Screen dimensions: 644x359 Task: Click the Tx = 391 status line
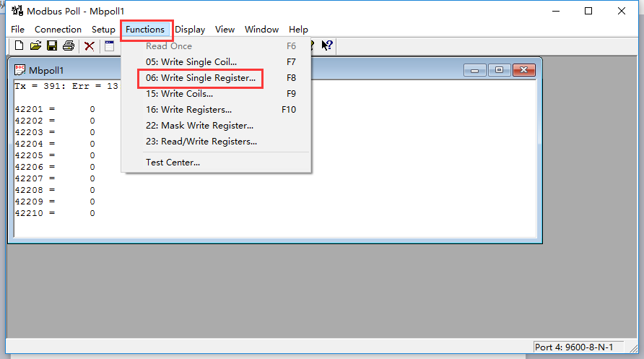(66, 86)
